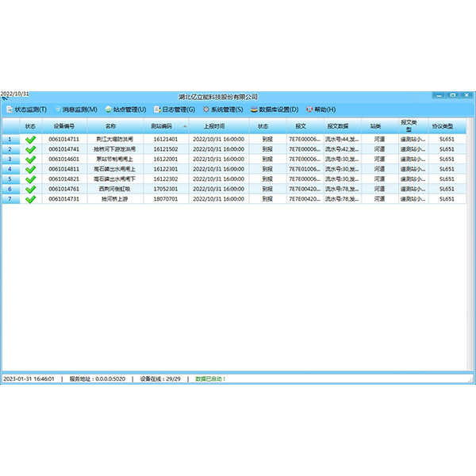Sort by the 上报时间 column header
Viewport: 476px width, 476px height.
[x=219, y=126]
